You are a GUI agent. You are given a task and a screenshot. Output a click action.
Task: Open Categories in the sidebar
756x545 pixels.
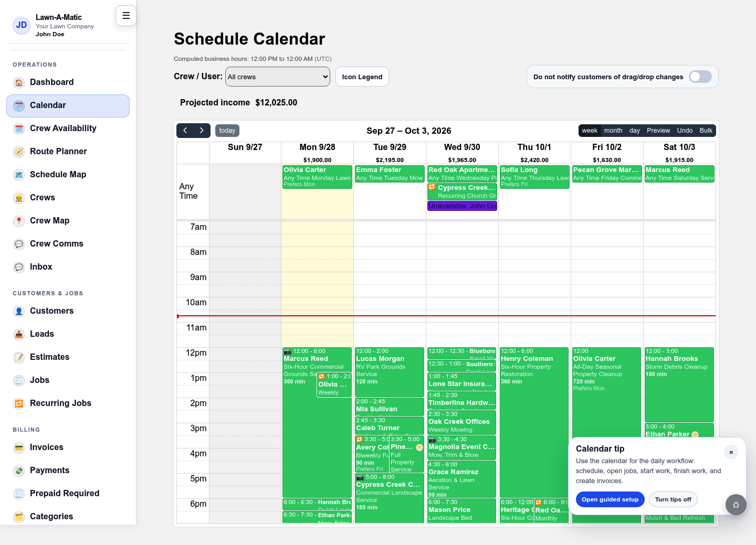click(68, 517)
